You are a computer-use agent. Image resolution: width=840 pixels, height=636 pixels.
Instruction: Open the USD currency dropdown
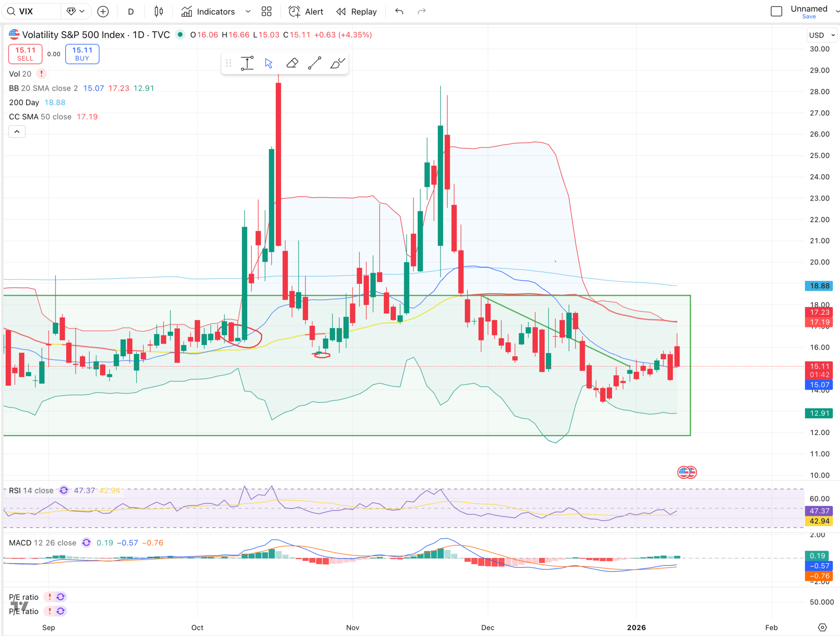pyautogui.click(x=822, y=35)
